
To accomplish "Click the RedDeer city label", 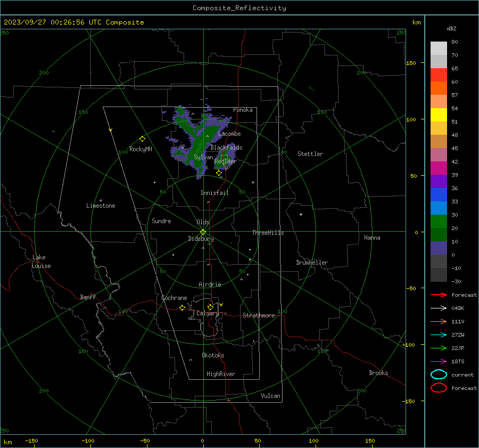I will click(226, 161).
